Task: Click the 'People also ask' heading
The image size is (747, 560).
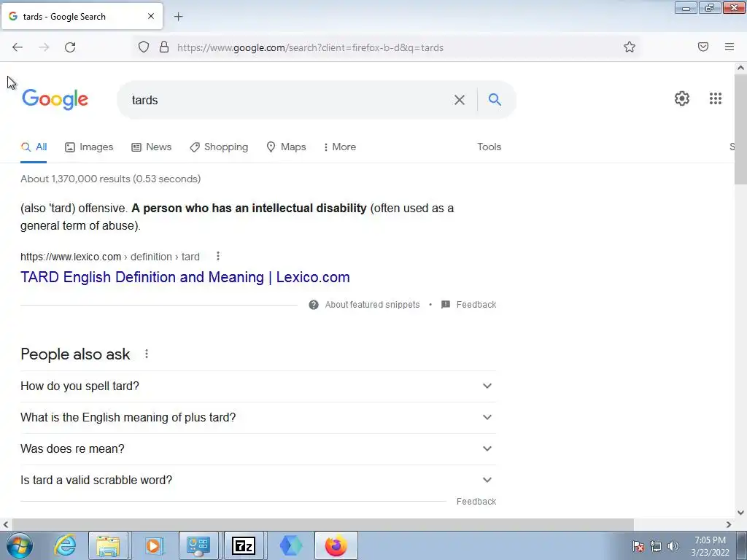Action: tap(75, 354)
